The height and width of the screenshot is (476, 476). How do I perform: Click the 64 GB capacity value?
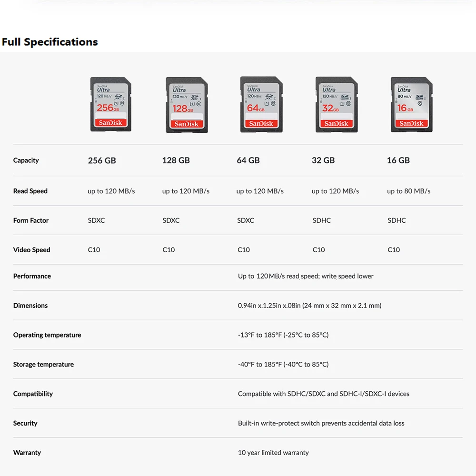tap(248, 160)
